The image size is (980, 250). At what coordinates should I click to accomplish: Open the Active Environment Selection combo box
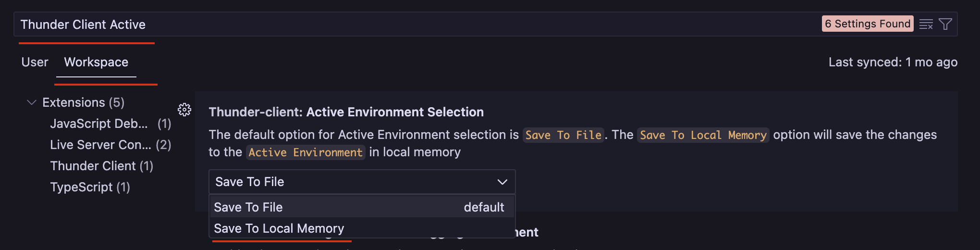(362, 182)
